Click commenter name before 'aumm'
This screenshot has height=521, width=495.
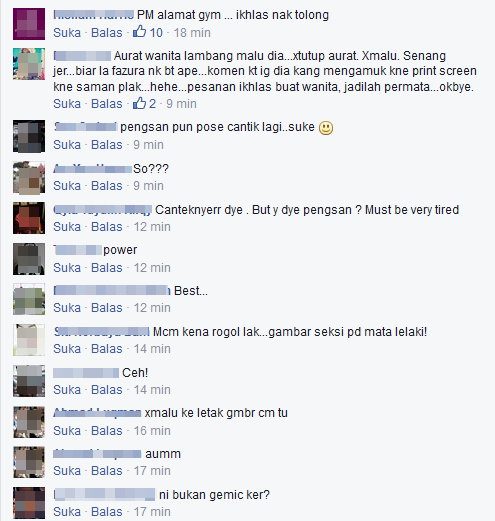97,454
